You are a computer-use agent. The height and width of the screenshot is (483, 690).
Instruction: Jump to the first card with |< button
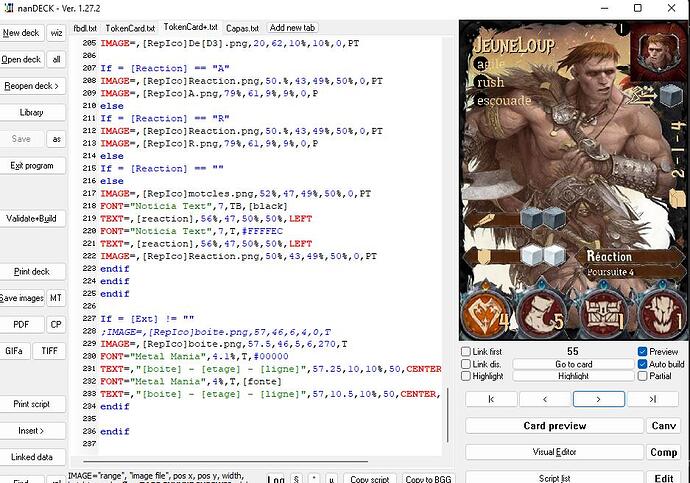pos(491,399)
